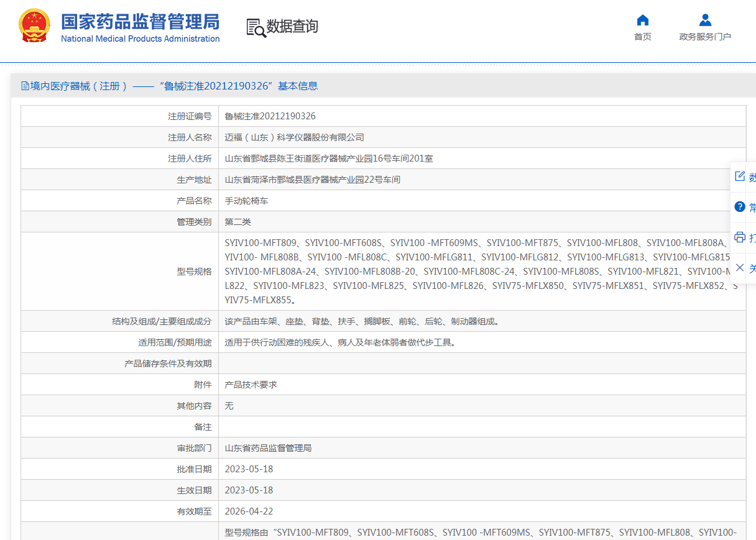Click the edit icon in side panel
This screenshot has width=756, height=540.
(740, 176)
